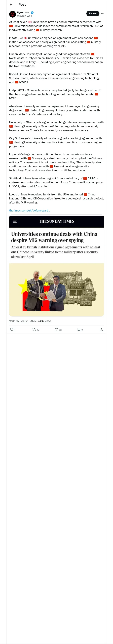Viewport: 113px width, 644px height.
Task: Repost this post with retweet icon
Action: 34,330
